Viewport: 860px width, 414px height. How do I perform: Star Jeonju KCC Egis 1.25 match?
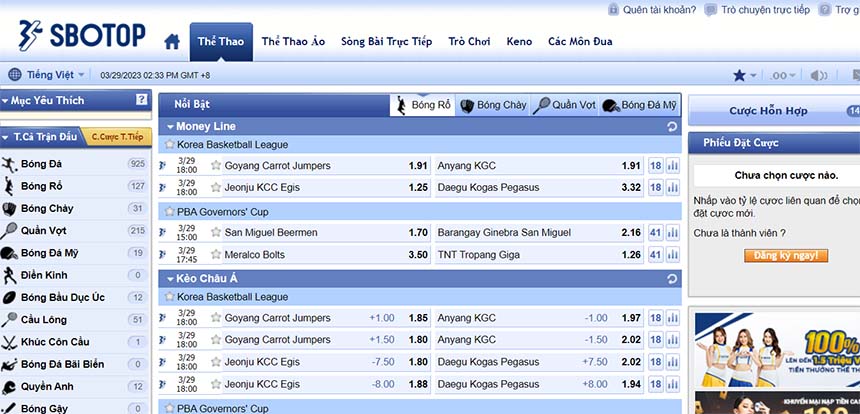pyautogui.click(x=216, y=188)
